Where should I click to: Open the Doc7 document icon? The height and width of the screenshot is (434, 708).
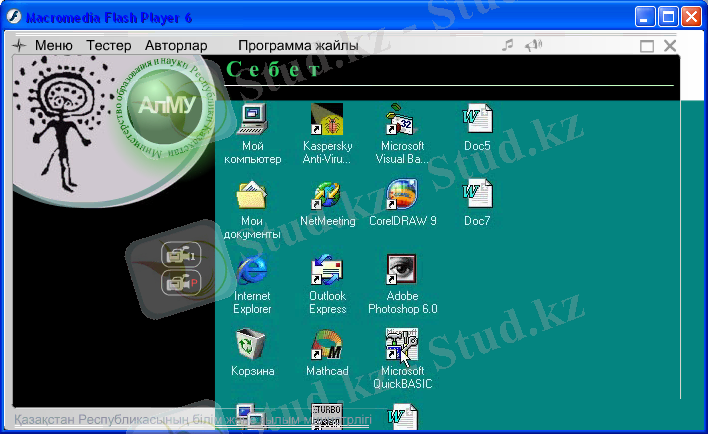(477, 194)
